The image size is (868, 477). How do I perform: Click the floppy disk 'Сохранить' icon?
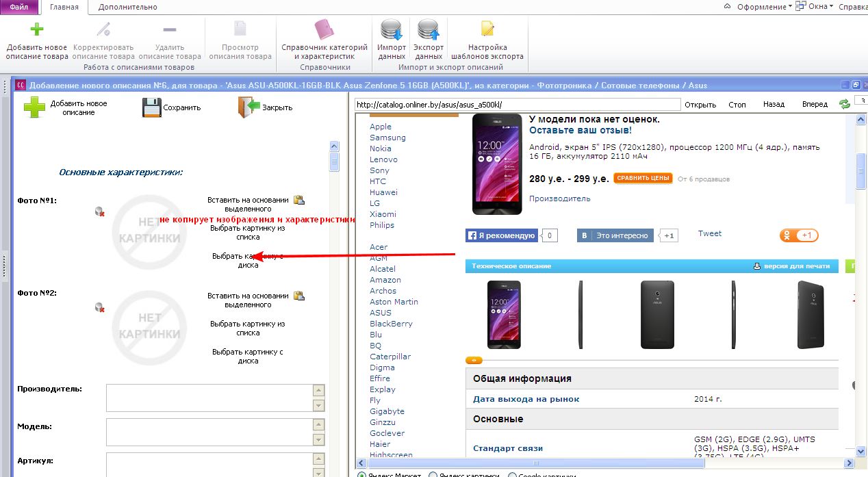pyautogui.click(x=151, y=107)
